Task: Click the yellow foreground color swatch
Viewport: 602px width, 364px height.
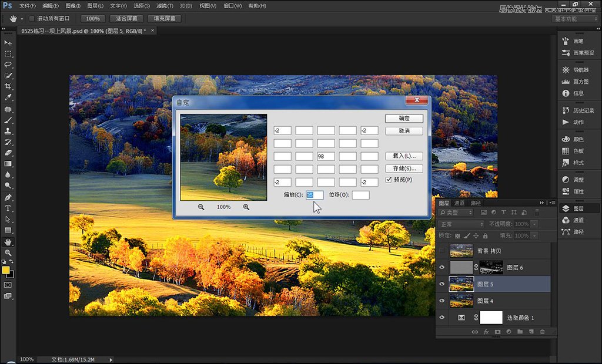Action: coord(6,270)
